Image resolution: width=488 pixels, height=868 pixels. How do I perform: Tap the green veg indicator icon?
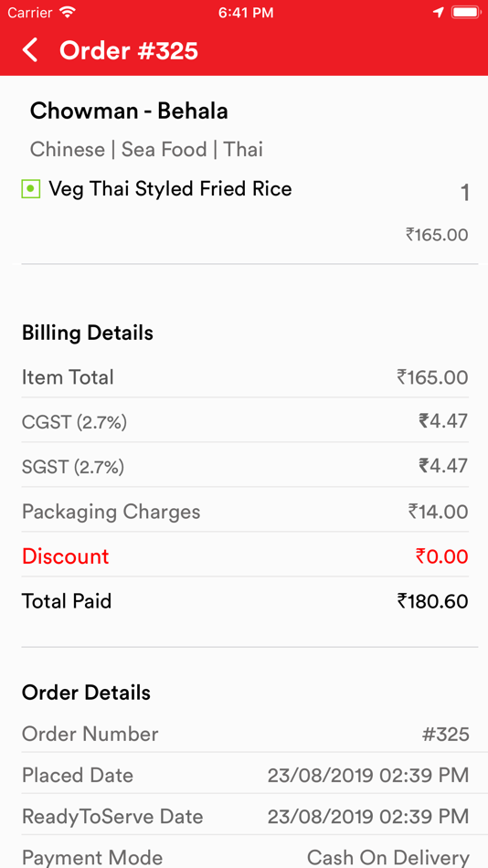[x=31, y=189]
